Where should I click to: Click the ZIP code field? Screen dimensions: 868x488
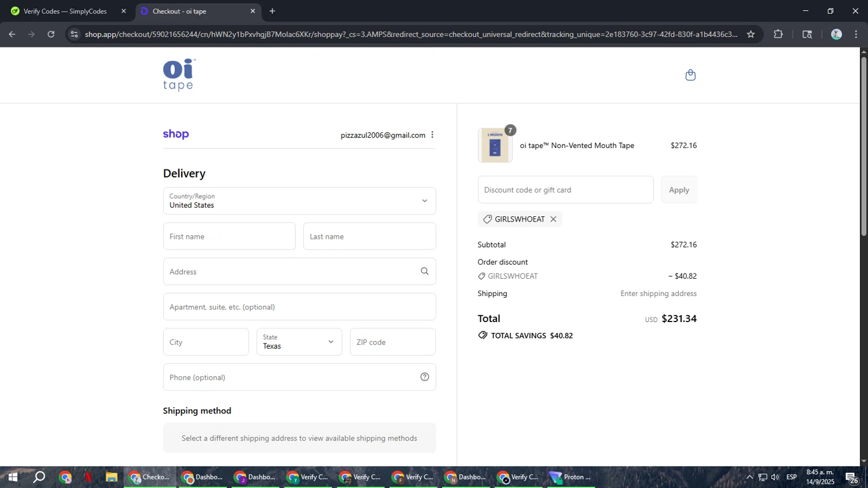[x=392, y=342]
